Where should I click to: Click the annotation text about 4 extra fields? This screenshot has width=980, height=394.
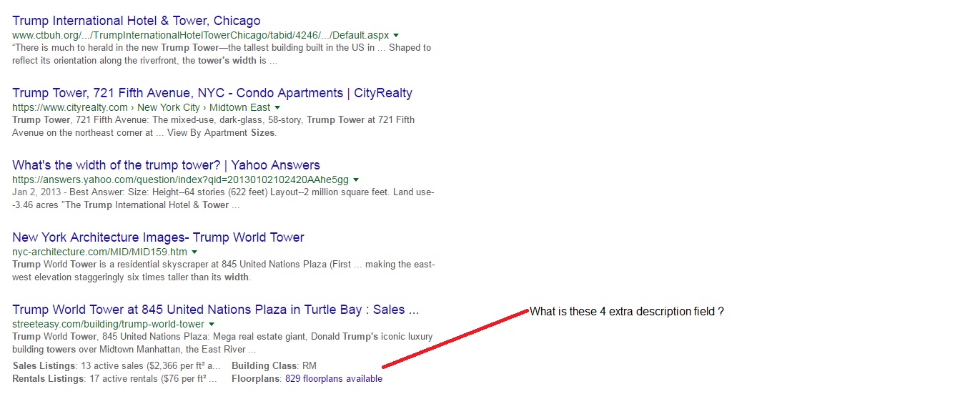coord(627,312)
